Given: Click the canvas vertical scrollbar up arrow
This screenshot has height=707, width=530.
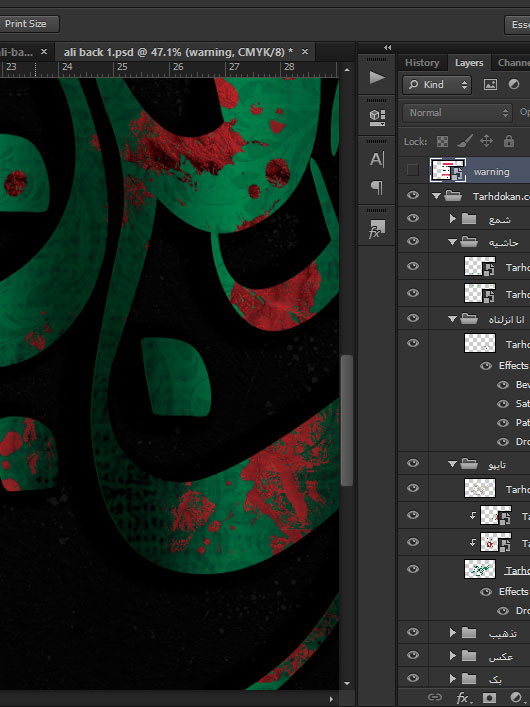Looking at the screenshot, I should (346, 70).
